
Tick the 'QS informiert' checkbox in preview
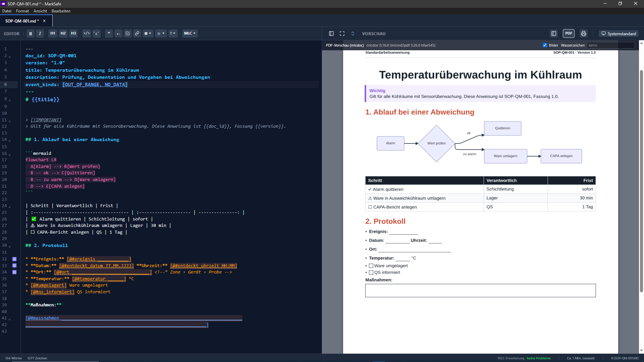pyautogui.click(x=371, y=273)
